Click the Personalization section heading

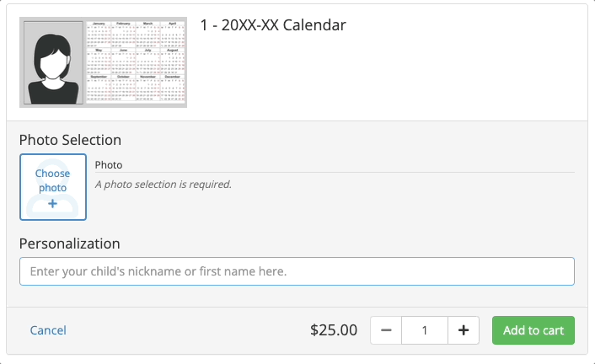point(69,244)
